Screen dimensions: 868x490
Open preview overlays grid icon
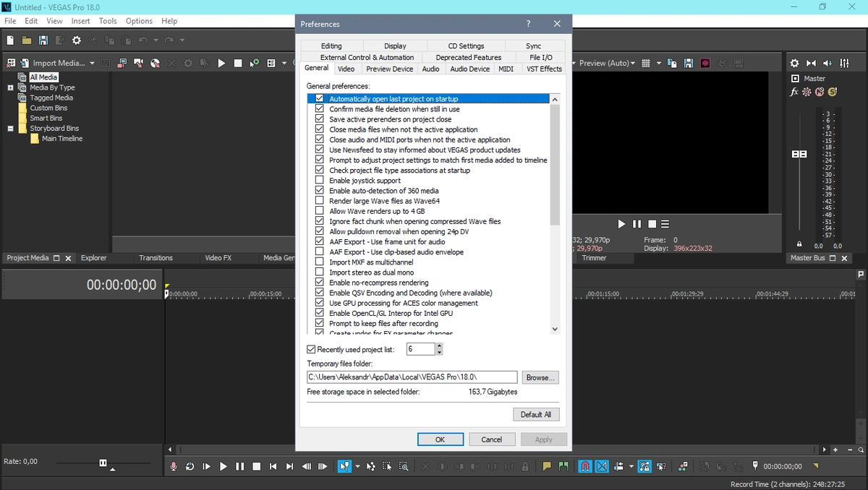pos(646,63)
